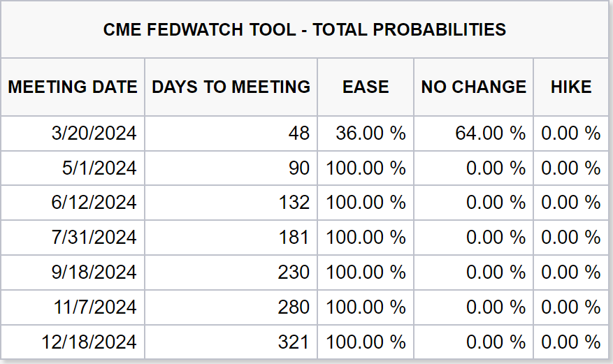Select the 5/1/2024 meeting date cell
The image size is (613, 364).
[99, 168]
